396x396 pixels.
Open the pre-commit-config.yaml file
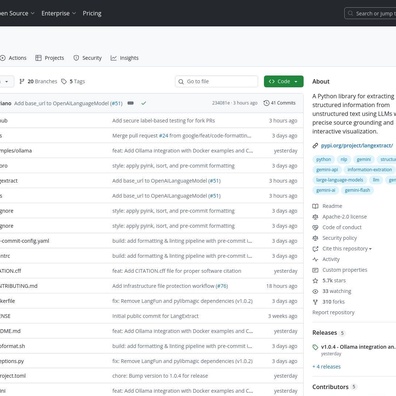coord(25,241)
